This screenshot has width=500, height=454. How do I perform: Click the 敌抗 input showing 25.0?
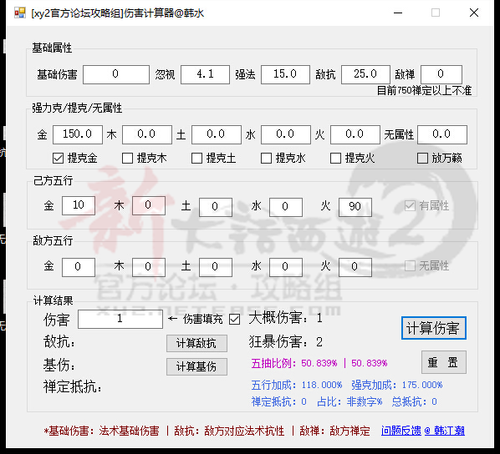(x=366, y=74)
